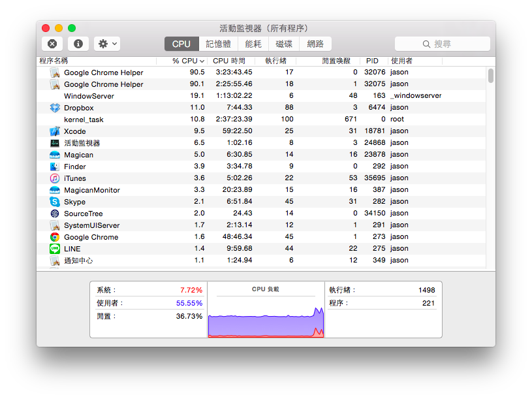The width and height of the screenshot is (532, 399).
Task: Select the 磁碟 tab
Action: point(284,44)
